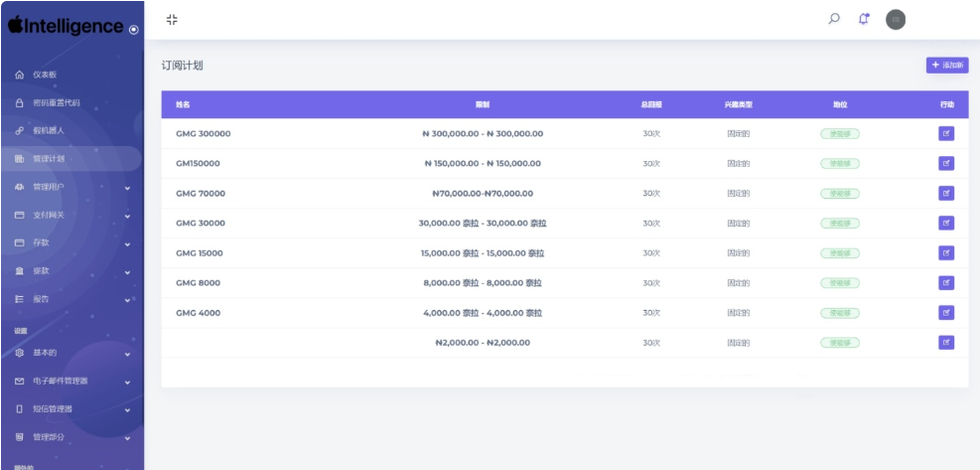
Task: Click the 添加新 button
Action: click(x=946, y=65)
